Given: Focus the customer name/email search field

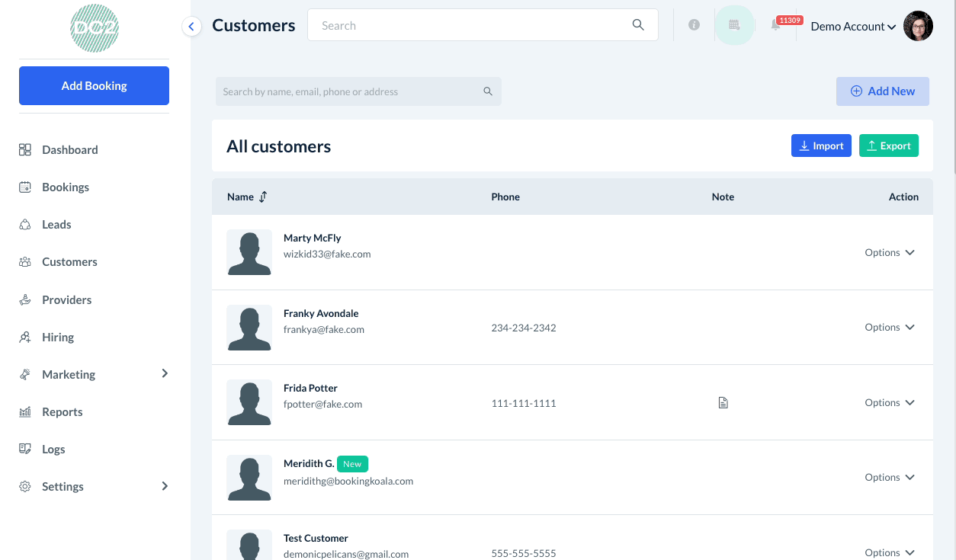Looking at the screenshot, I should (351, 91).
